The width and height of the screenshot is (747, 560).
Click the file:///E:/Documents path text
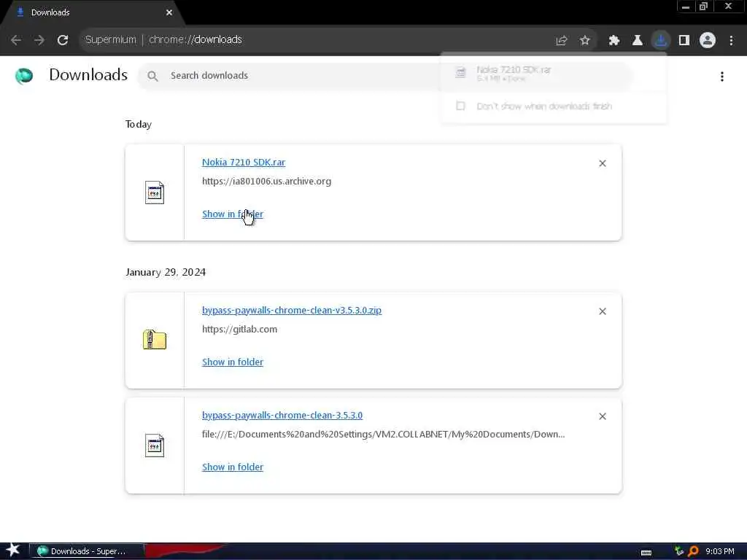click(383, 435)
